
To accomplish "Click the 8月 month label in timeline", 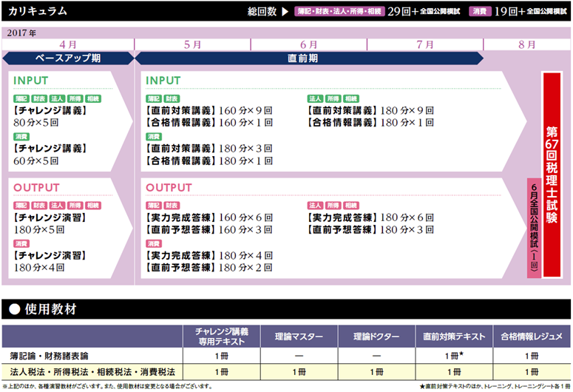I will coord(527,44).
